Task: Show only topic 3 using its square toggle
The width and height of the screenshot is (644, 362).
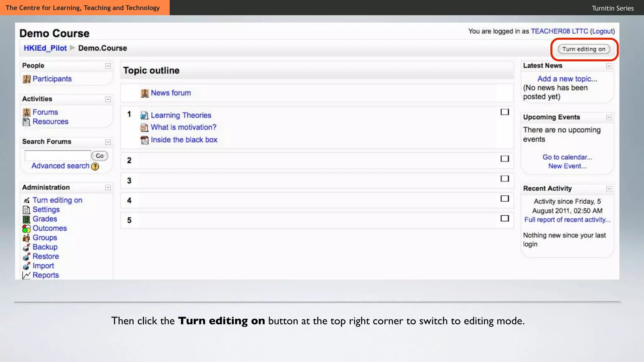Action: [505, 179]
